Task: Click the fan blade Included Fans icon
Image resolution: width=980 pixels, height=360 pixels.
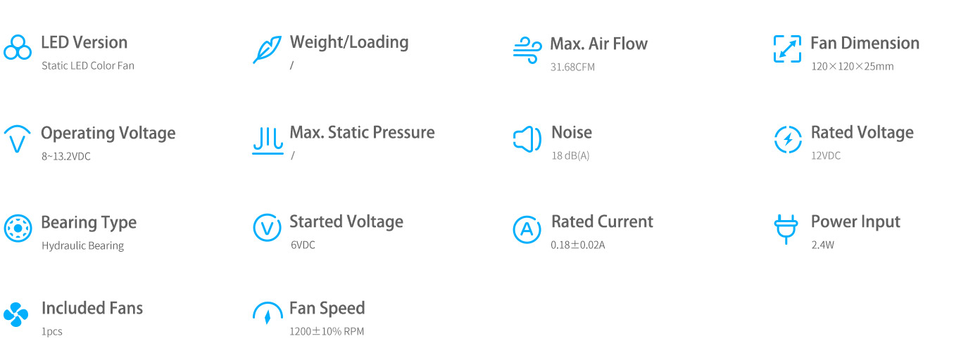Action: coord(16,314)
